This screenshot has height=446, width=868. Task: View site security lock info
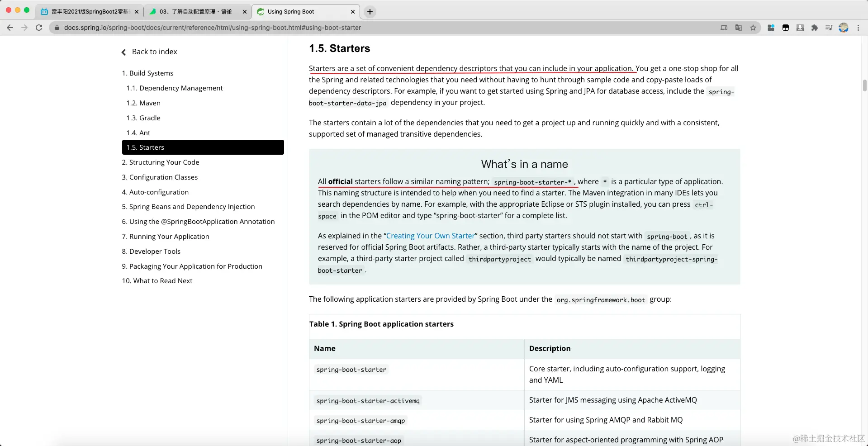click(57, 28)
